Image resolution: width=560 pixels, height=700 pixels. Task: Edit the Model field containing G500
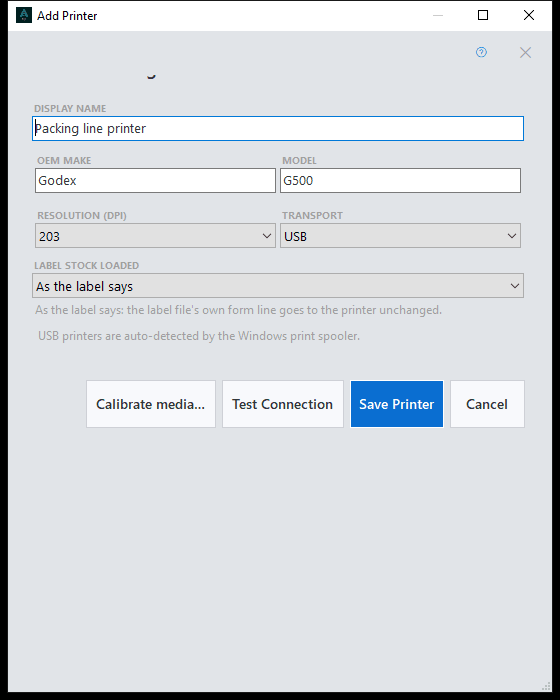[x=400, y=180]
